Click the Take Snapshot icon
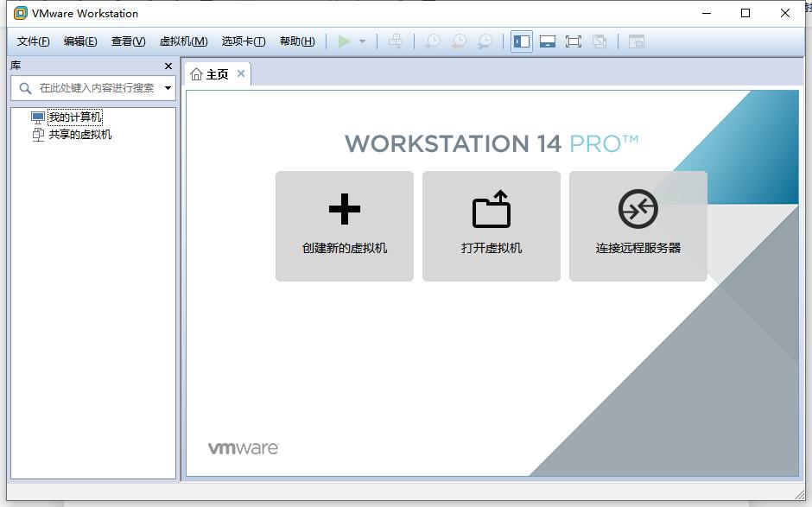Image resolution: width=812 pixels, height=507 pixels. pyautogui.click(x=431, y=41)
